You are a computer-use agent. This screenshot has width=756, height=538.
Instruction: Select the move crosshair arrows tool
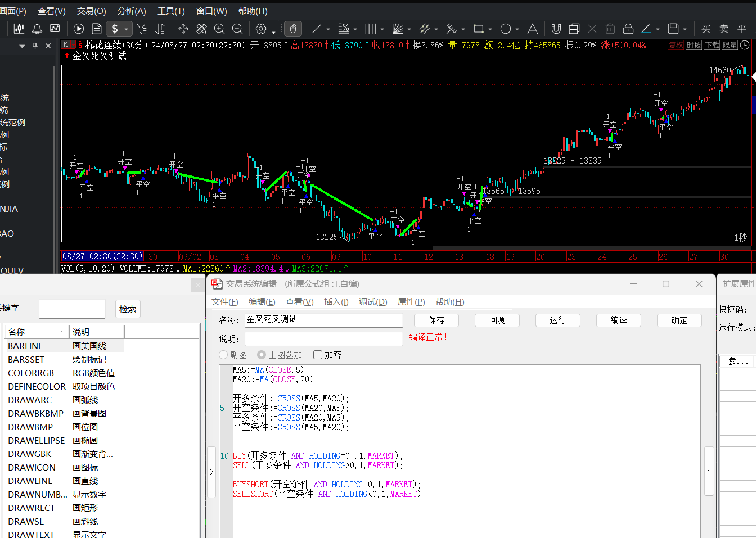(x=183, y=29)
